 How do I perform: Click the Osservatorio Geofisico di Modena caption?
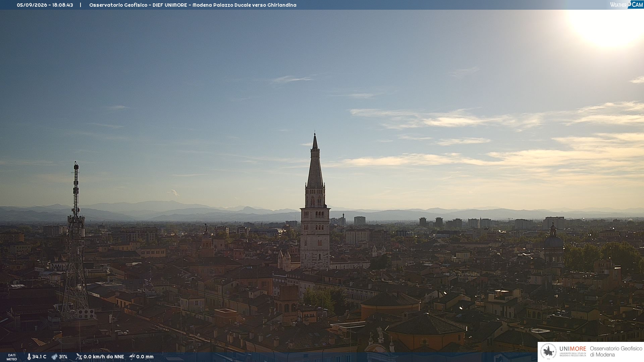point(616,352)
